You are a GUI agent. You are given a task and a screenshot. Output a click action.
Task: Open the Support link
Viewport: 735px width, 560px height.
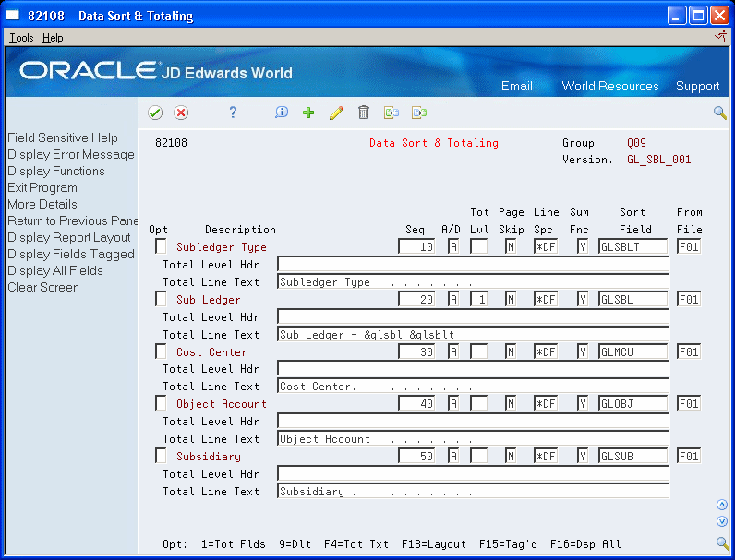pyautogui.click(x=697, y=86)
